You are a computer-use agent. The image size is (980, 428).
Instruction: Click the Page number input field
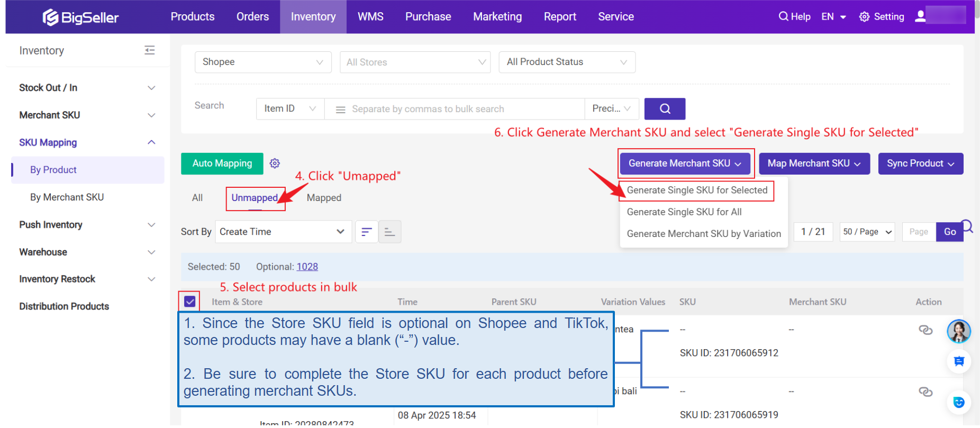(x=919, y=232)
